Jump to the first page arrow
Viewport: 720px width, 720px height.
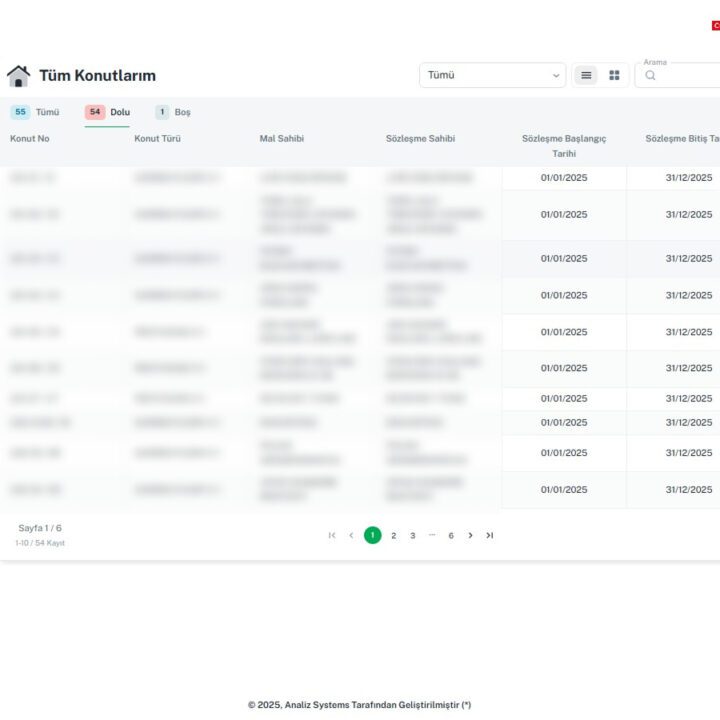[x=332, y=536]
